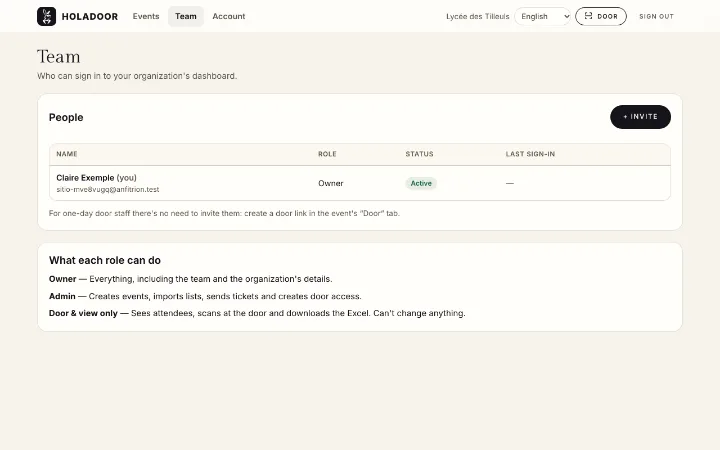The width and height of the screenshot is (720, 450).
Task: Click the Active status badge
Action: pyautogui.click(x=421, y=183)
